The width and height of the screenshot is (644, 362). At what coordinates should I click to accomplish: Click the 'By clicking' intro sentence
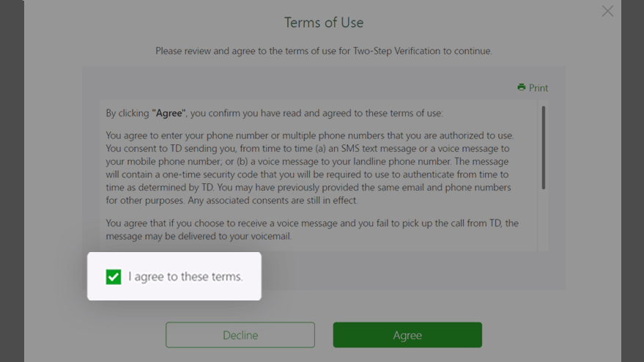[274, 113]
